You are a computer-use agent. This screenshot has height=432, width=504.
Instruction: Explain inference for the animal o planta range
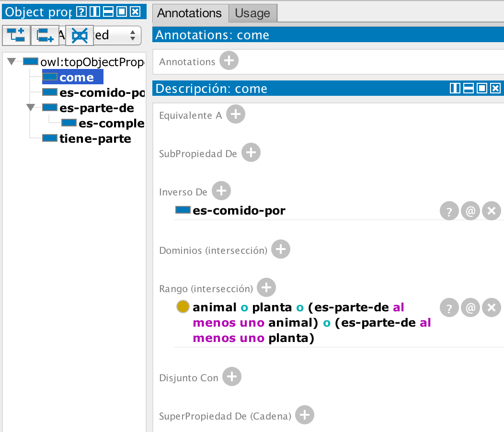pos(449,307)
